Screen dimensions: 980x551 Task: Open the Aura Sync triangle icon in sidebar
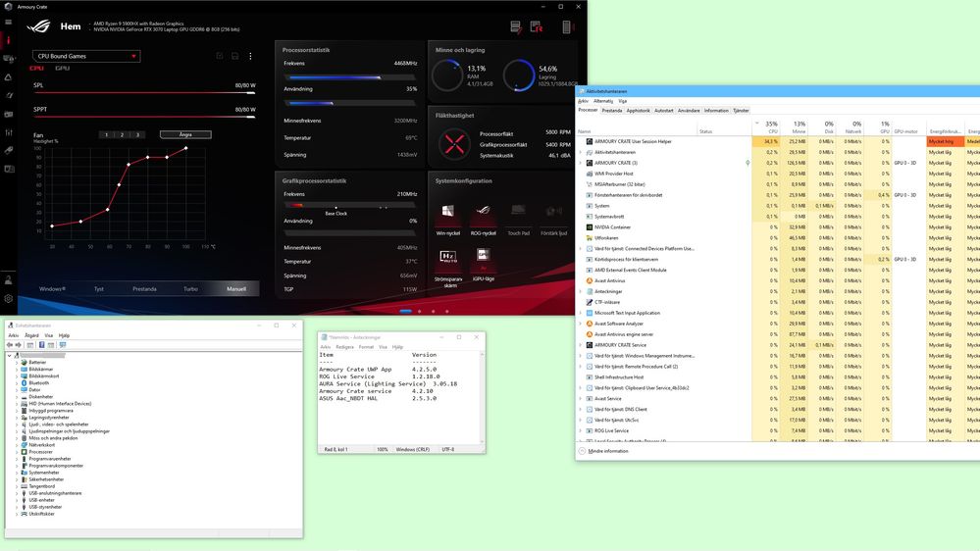click(x=8, y=77)
